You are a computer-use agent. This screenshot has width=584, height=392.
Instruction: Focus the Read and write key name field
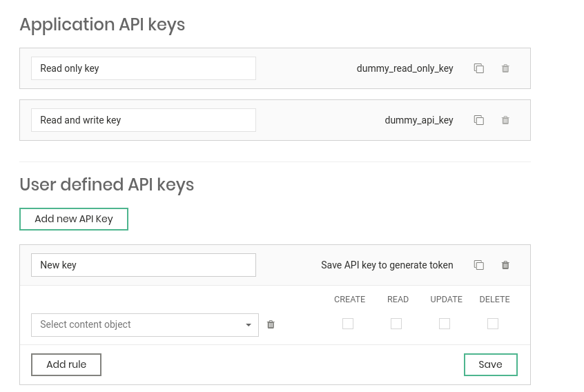[x=144, y=120]
